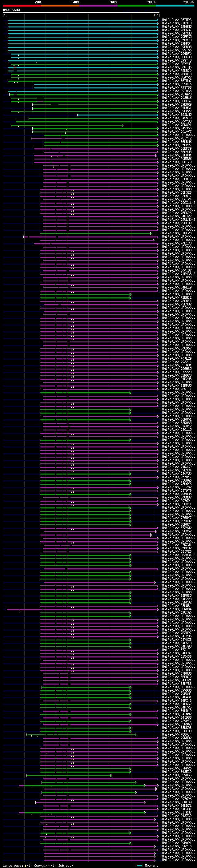Click the green ~80% identity legend bar
Screen dimensions: 197x868
[x=137, y=6]
